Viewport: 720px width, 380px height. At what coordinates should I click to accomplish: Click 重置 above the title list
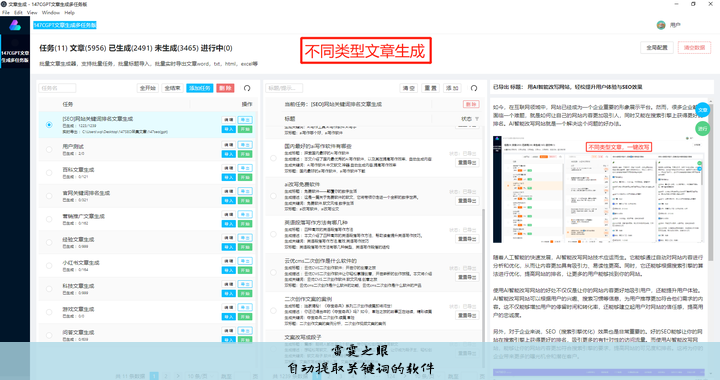430,88
